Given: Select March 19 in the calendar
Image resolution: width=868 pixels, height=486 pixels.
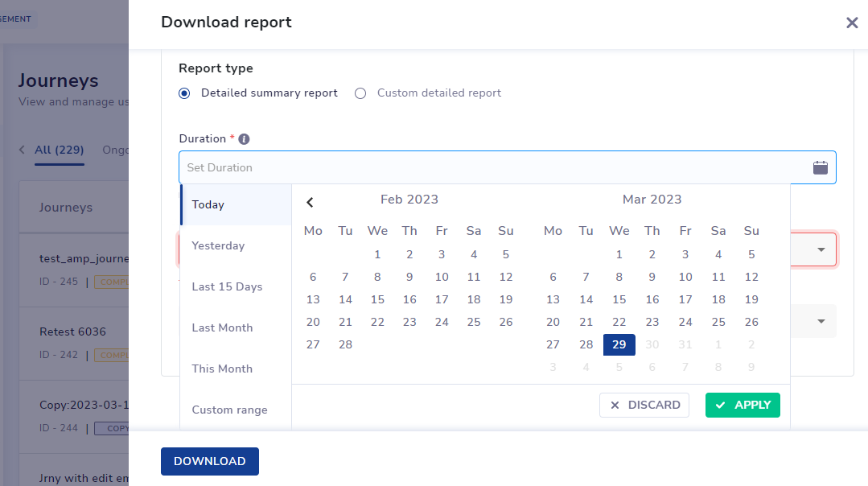Looking at the screenshot, I should (x=751, y=299).
